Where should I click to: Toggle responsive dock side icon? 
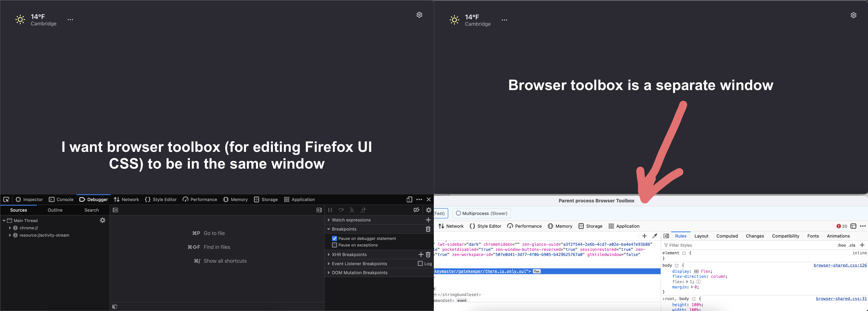(x=409, y=200)
